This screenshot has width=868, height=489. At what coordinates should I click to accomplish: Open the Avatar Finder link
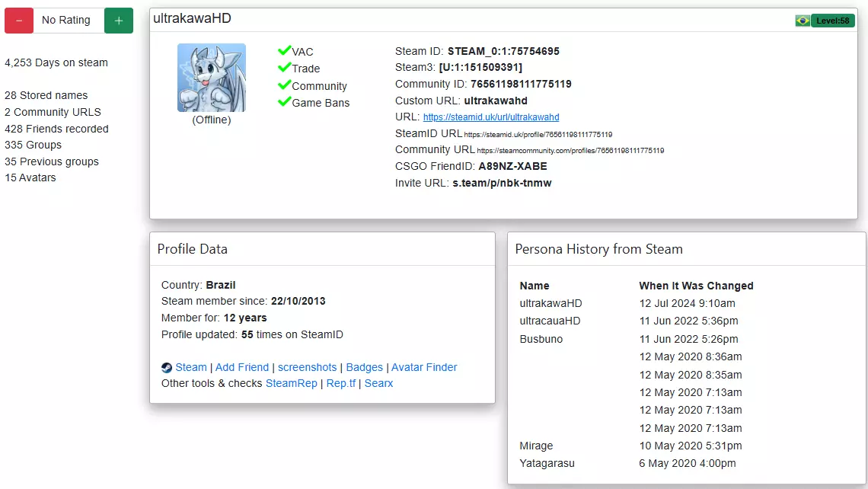point(424,367)
